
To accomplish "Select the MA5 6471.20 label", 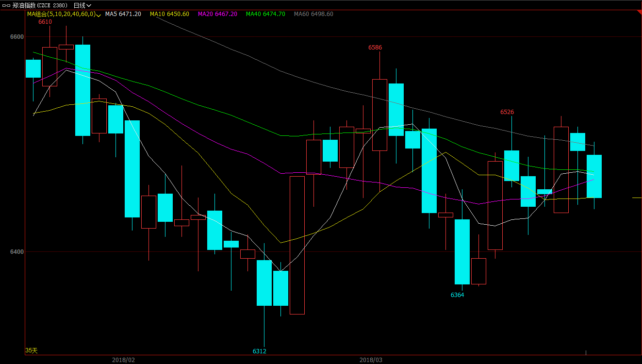I will click(x=123, y=14).
